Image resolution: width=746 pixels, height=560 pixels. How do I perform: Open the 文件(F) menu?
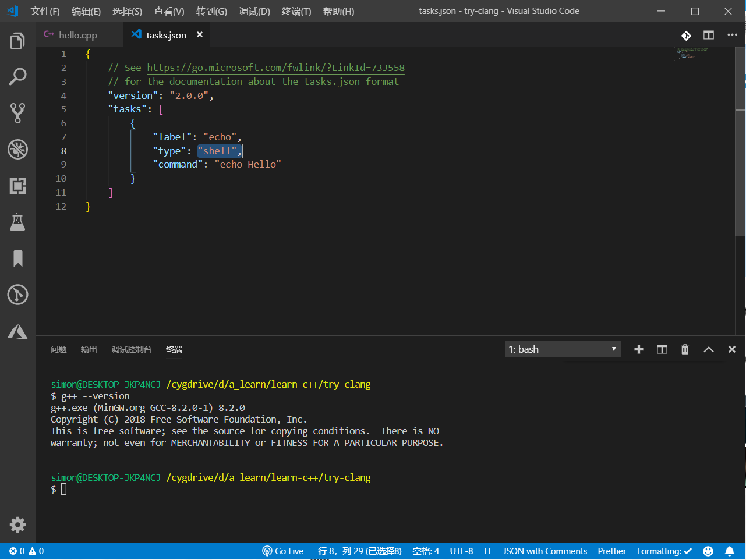point(45,11)
